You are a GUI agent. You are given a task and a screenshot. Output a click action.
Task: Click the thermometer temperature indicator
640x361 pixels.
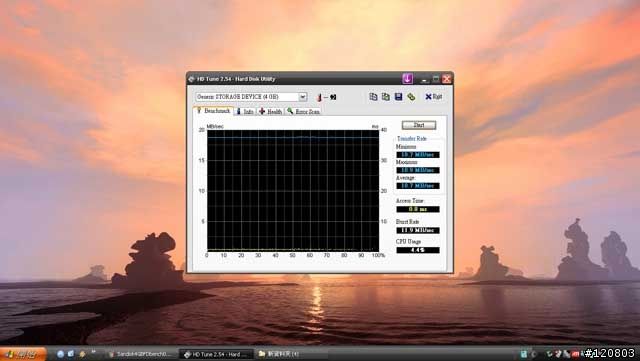pyautogui.click(x=319, y=97)
